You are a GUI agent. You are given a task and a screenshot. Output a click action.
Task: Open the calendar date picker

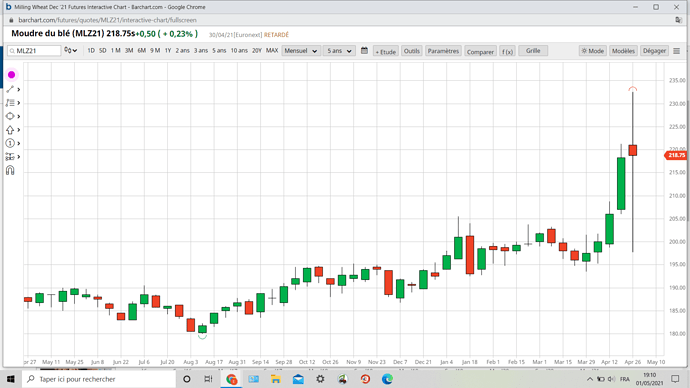[x=364, y=51]
